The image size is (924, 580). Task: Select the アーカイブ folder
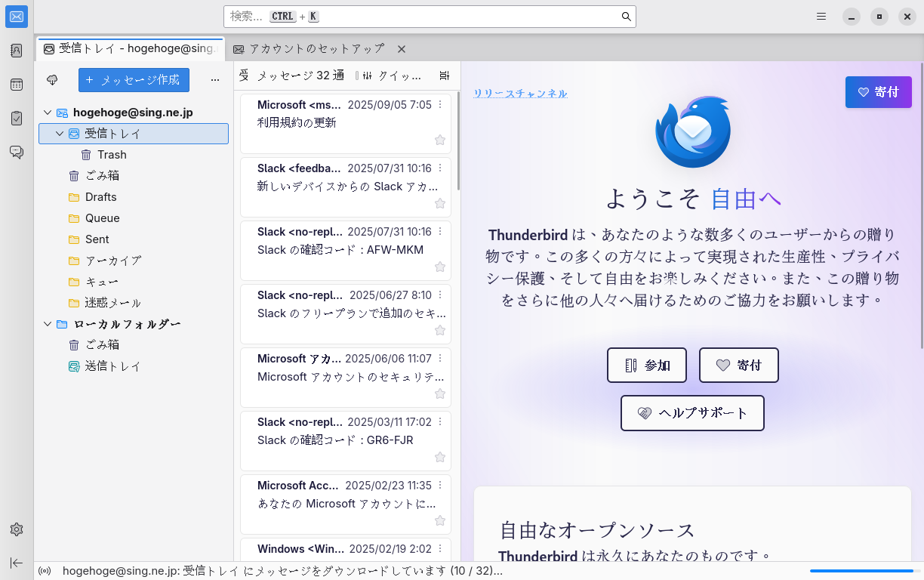coord(134,261)
